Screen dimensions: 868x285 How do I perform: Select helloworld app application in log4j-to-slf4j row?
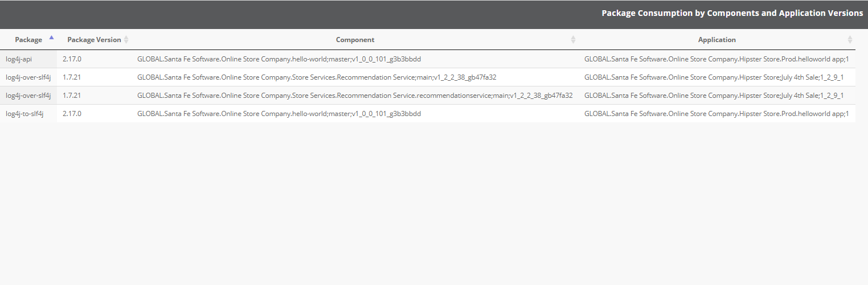coord(716,114)
